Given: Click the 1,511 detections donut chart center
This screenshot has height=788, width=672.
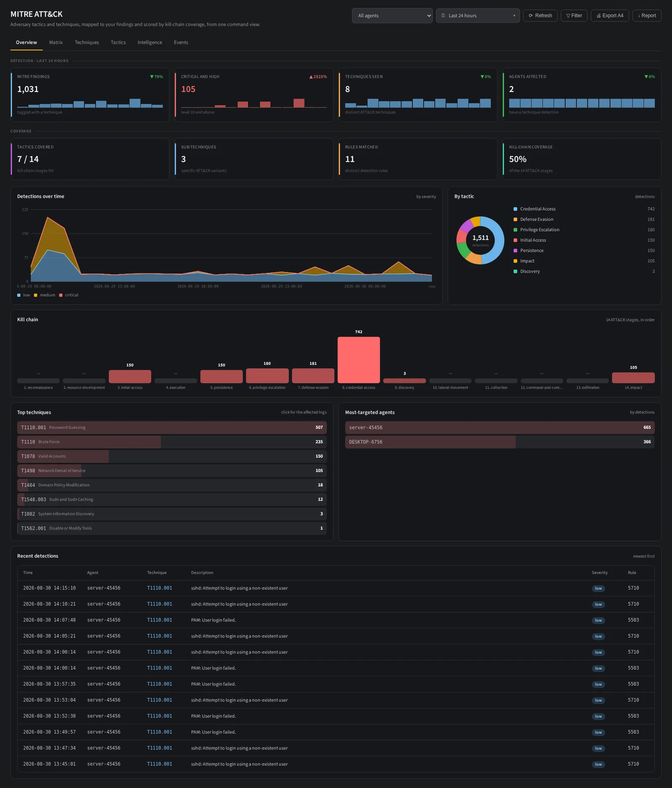Looking at the screenshot, I should pos(480,240).
